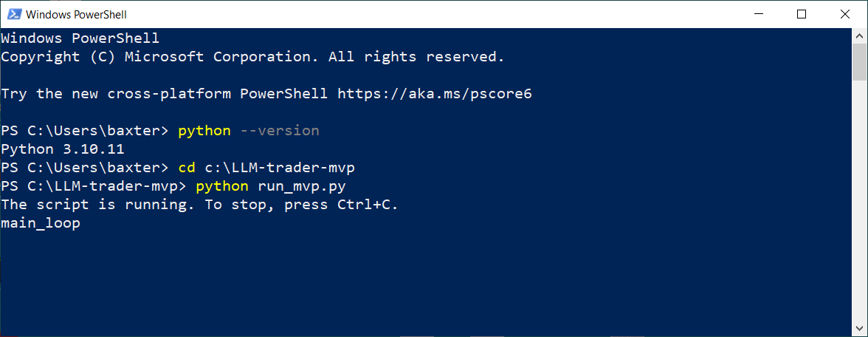Click the https://aka.ms/pscore6 URL

tap(434, 94)
